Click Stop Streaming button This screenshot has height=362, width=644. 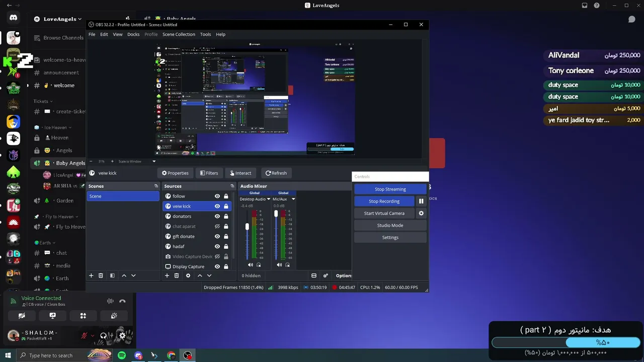[390, 189]
